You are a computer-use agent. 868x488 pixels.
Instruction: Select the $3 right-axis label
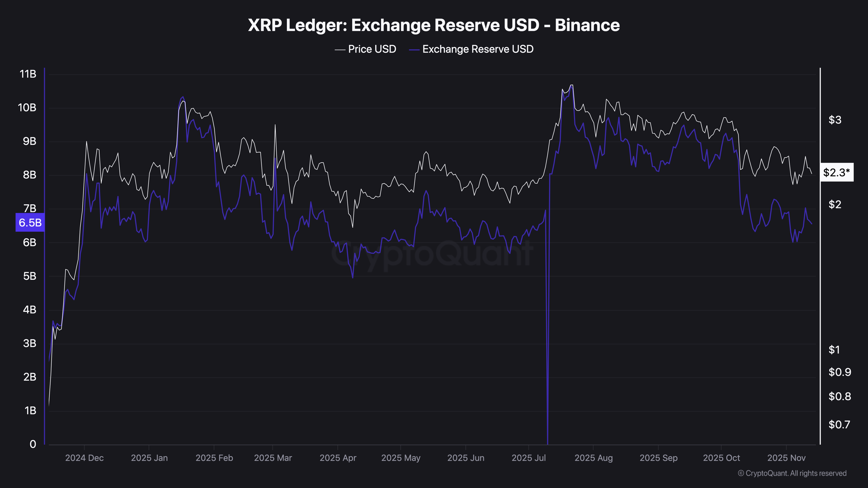[835, 120]
